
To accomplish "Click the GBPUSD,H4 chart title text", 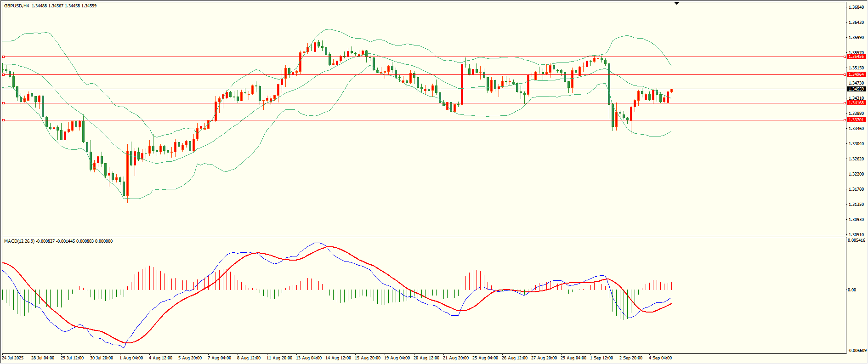I will tap(17, 6).
